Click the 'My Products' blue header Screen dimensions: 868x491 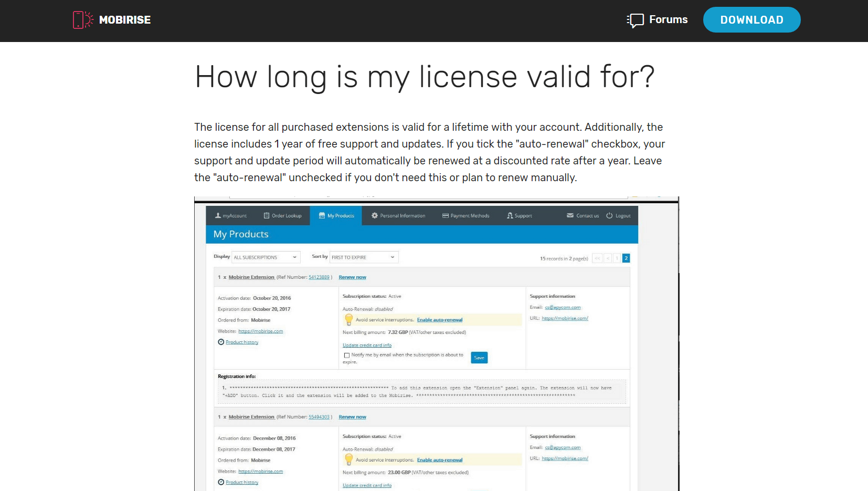coord(422,234)
